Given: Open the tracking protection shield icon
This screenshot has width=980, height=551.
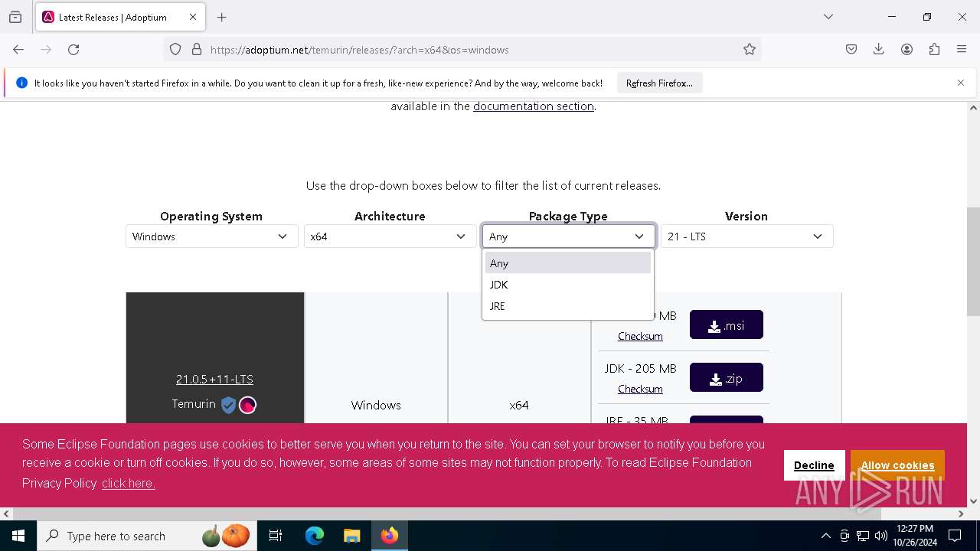Looking at the screenshot, I should (x=175, y=50).
